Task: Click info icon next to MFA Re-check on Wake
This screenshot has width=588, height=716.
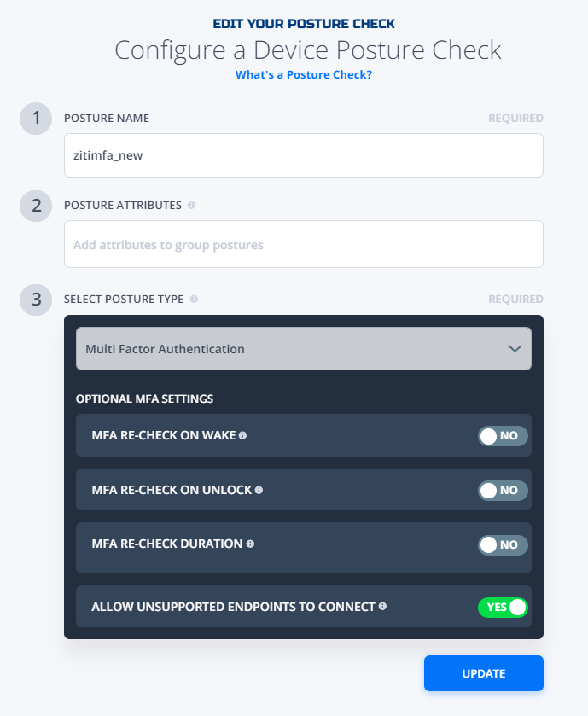Action: click(243, 435)
